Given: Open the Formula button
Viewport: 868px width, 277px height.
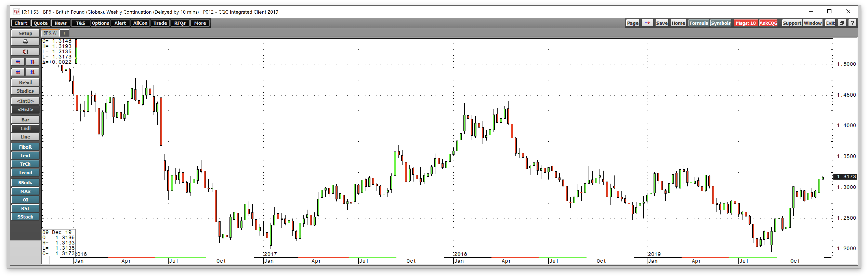Looking at the screenshot, I should pos(698,23).
